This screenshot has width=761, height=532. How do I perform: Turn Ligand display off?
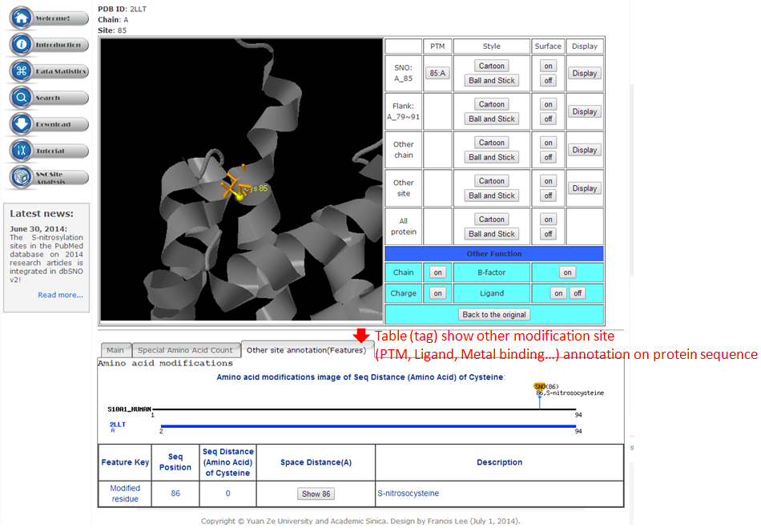[578, 293]
